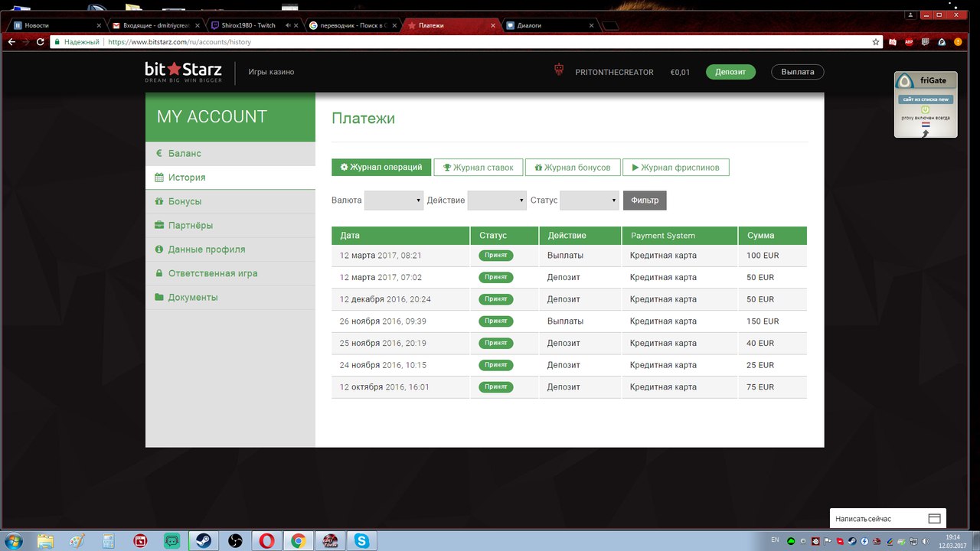Click the chat envelope icon in Написать сейчас
Image resolution: width=980 pixels, height=551 pixels.
point(934,519)
